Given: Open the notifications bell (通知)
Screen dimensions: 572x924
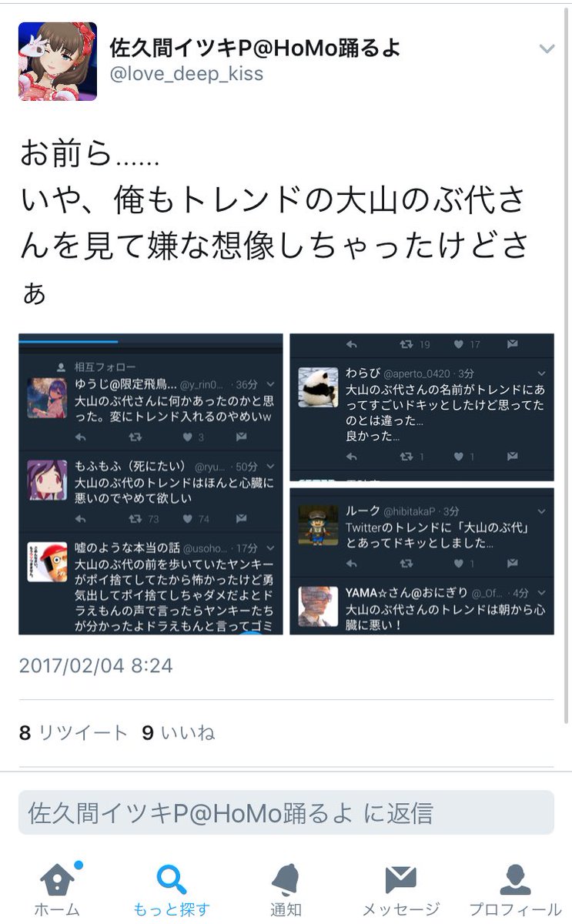Looking at the screenshot, I should [x=286, y=879].
